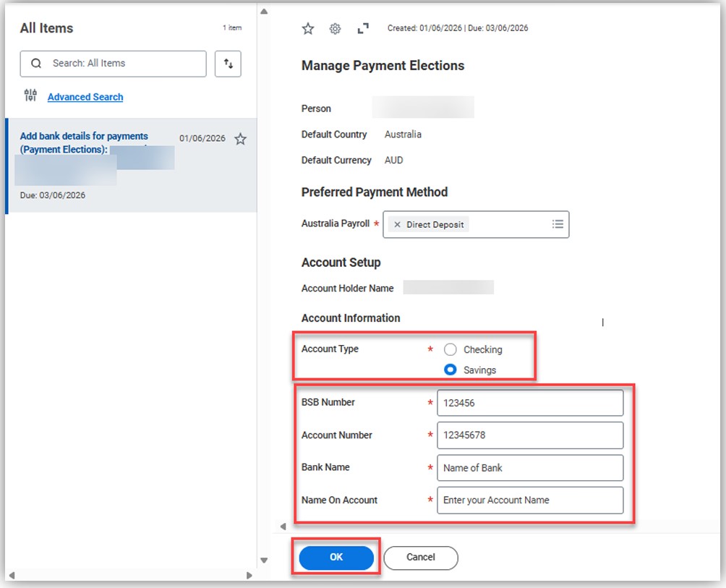Focus the Name On Account field

530,500
